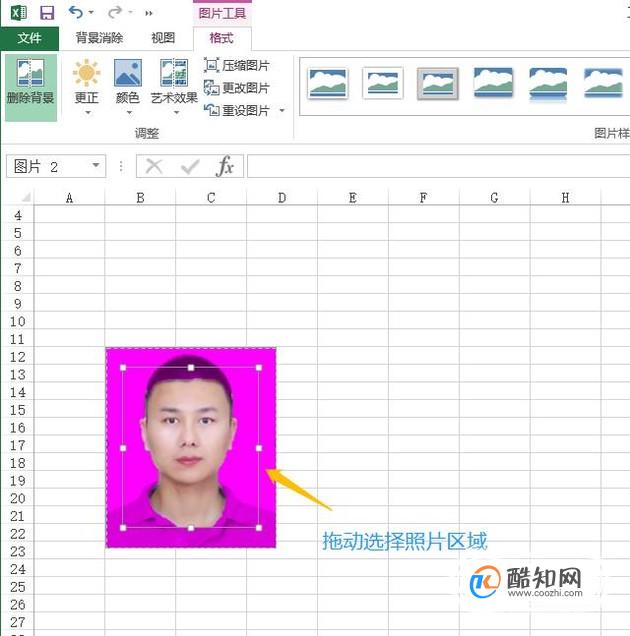The width and height of the screenshot is (630, 636).
Task: Open the 艺术效果 artistic effects menu
Action: coord(174,87)
